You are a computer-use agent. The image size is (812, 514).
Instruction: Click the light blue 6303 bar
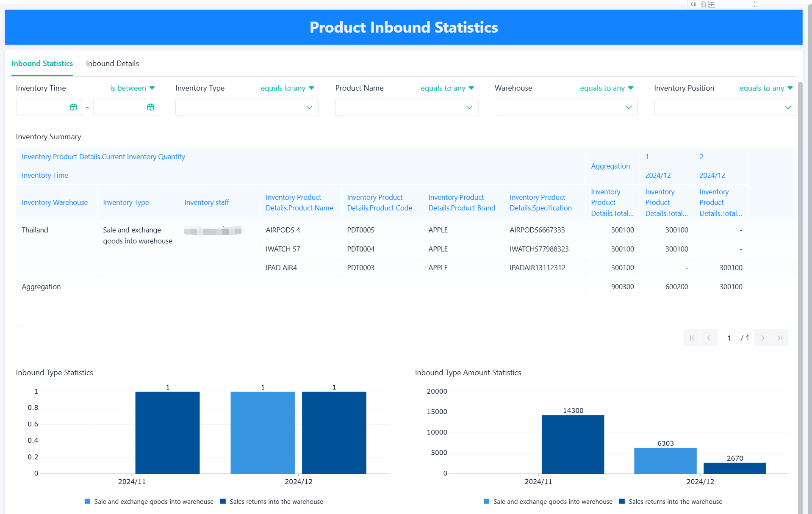pyautogui.click(x=665, y=461)
